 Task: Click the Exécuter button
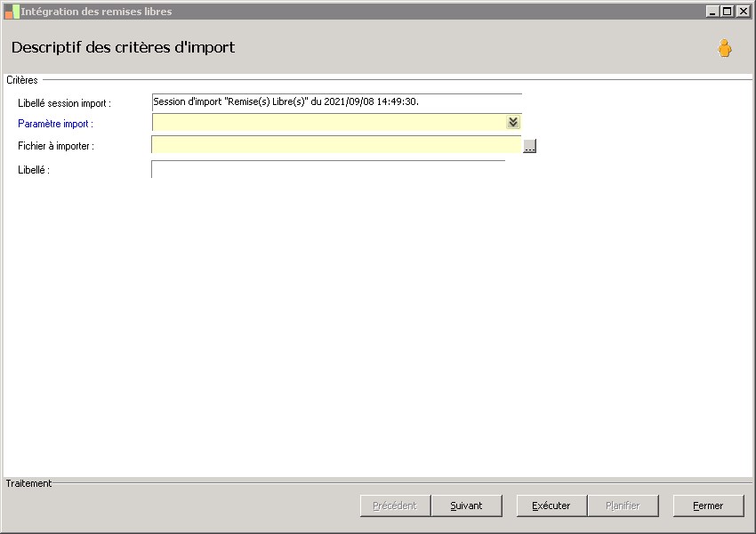[551, 506]
